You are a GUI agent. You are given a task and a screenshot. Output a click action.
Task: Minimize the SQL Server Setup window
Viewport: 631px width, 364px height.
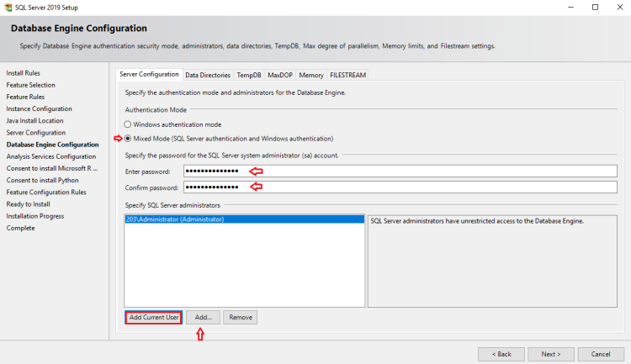[570, 8]
